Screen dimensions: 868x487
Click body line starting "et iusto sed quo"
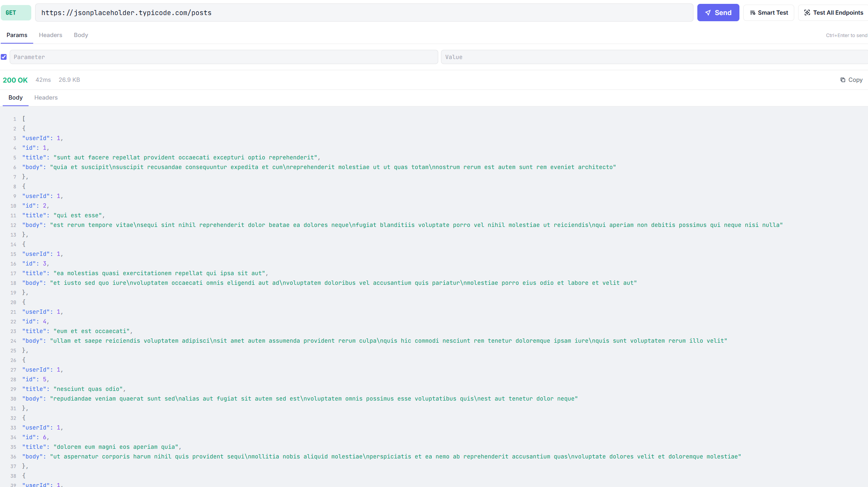click(330, 283)
